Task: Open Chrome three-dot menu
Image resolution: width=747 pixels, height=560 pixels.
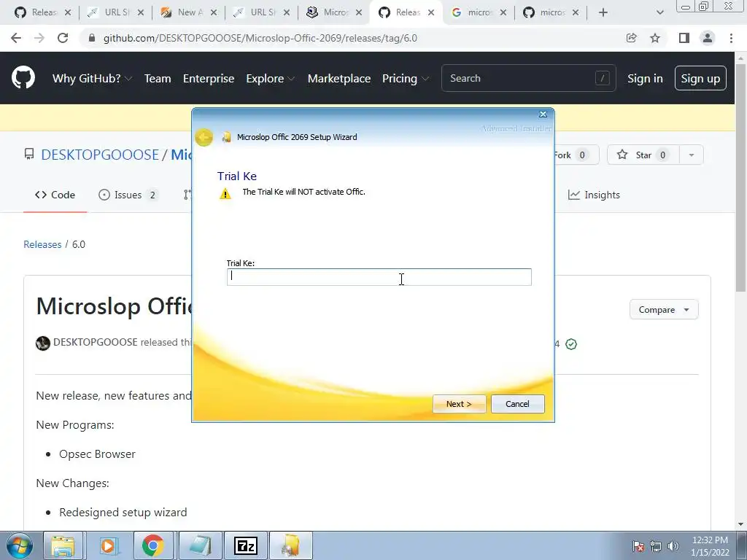Action: click(x=731, y=38)
